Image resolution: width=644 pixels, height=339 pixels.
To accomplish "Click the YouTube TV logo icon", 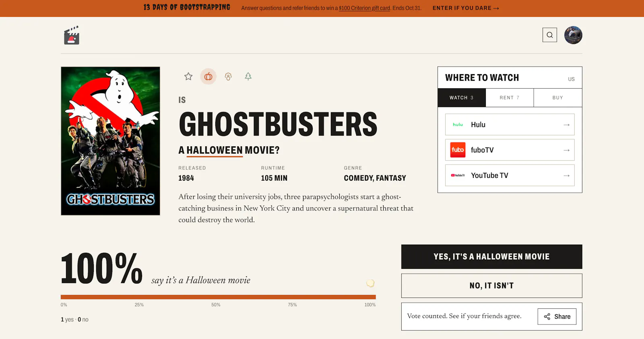I will tap(458, 175).
